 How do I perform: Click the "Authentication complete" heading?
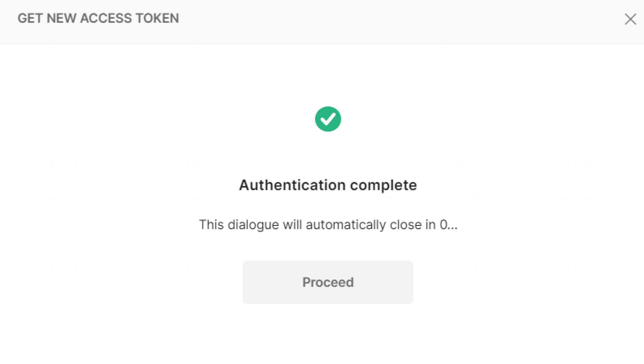coord(328,185)
